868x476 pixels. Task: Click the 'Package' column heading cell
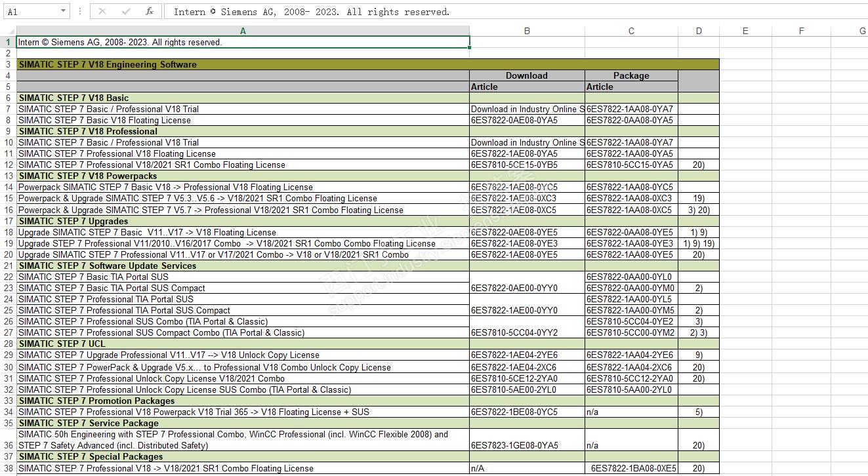point(631,75)
